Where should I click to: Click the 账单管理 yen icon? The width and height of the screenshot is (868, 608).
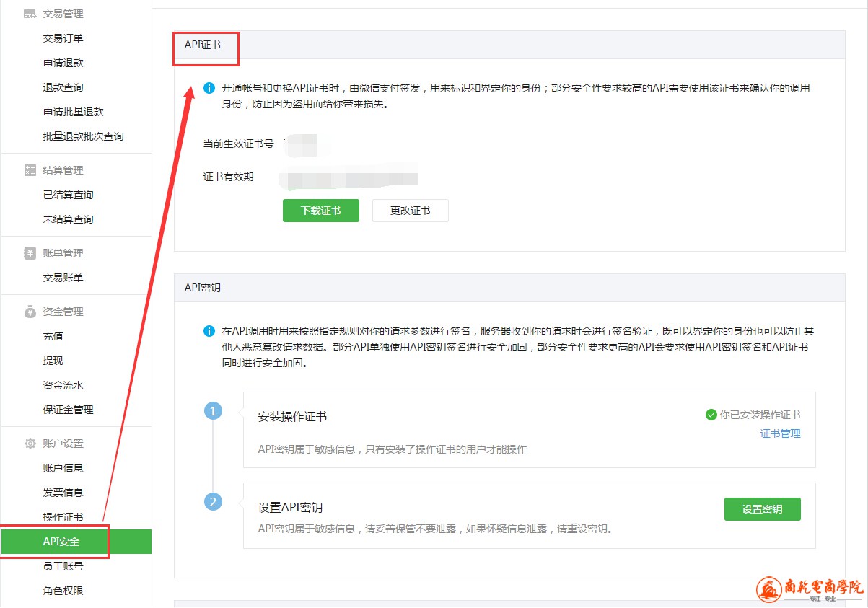click(30, 253)
